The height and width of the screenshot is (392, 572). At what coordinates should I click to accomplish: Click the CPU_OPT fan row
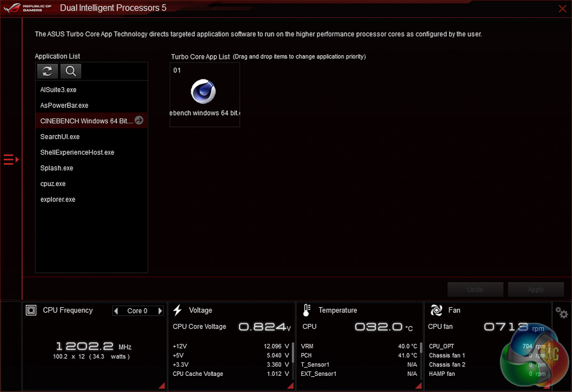[487, 346]
